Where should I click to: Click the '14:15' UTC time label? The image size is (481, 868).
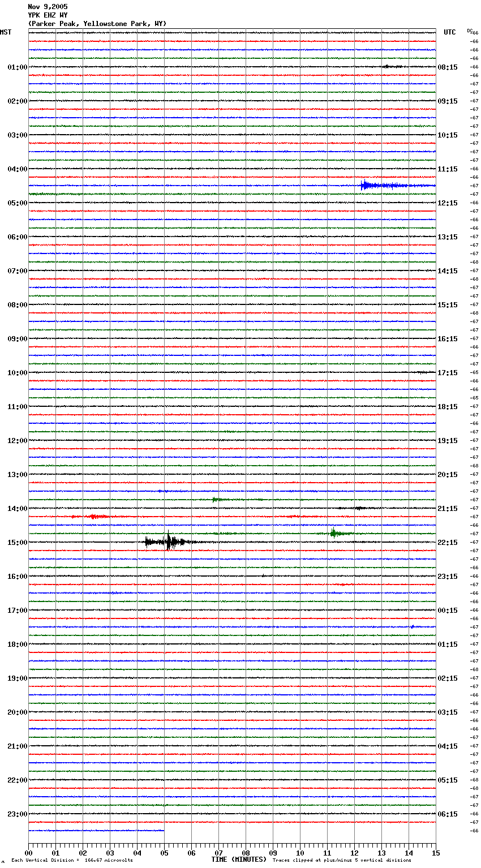[x=448, y=271]
